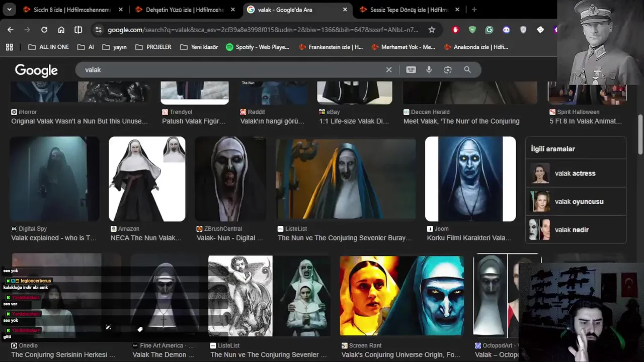Open the Anakonda izle bookmark
The width and height of the screenshot is (644, 362).
(476, 47)
